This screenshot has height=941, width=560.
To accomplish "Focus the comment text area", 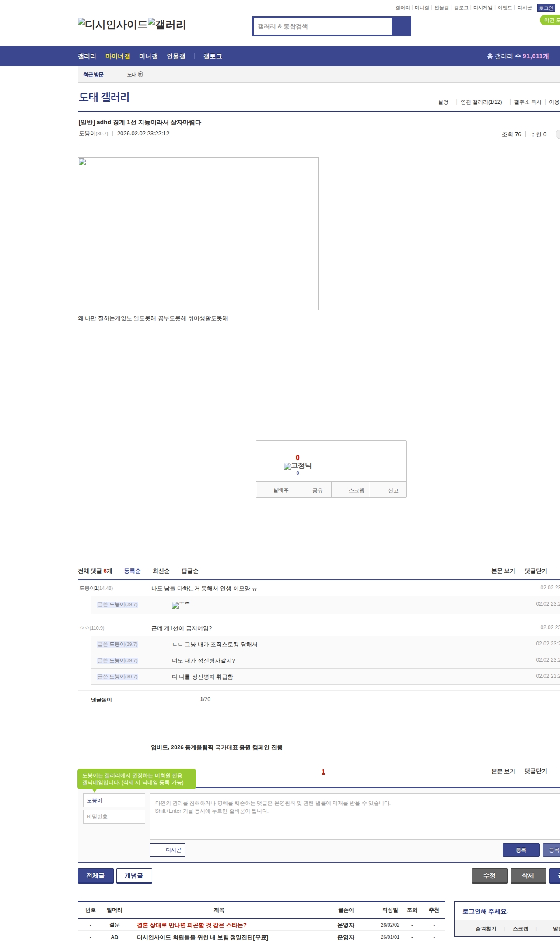I will [x=355, y=817].
